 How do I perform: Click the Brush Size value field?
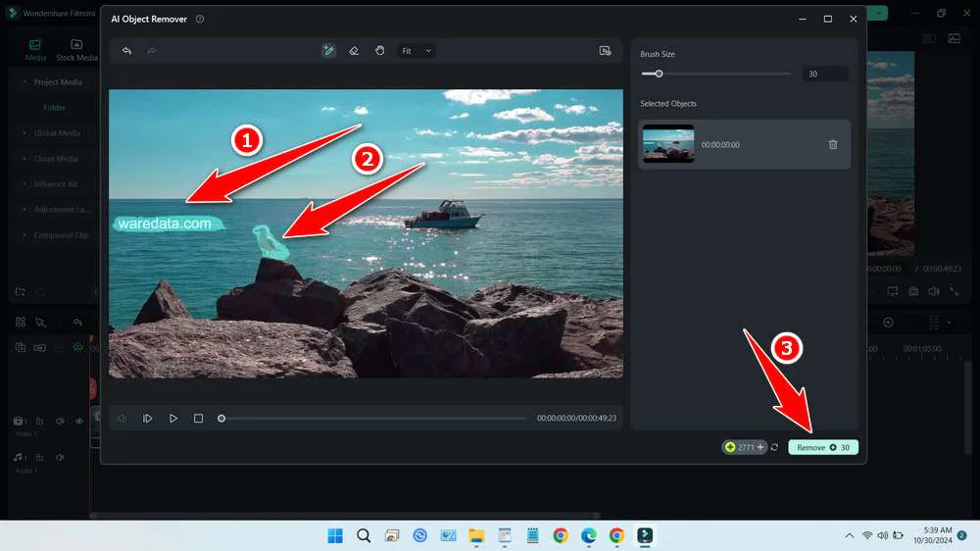tap(825, 74)
